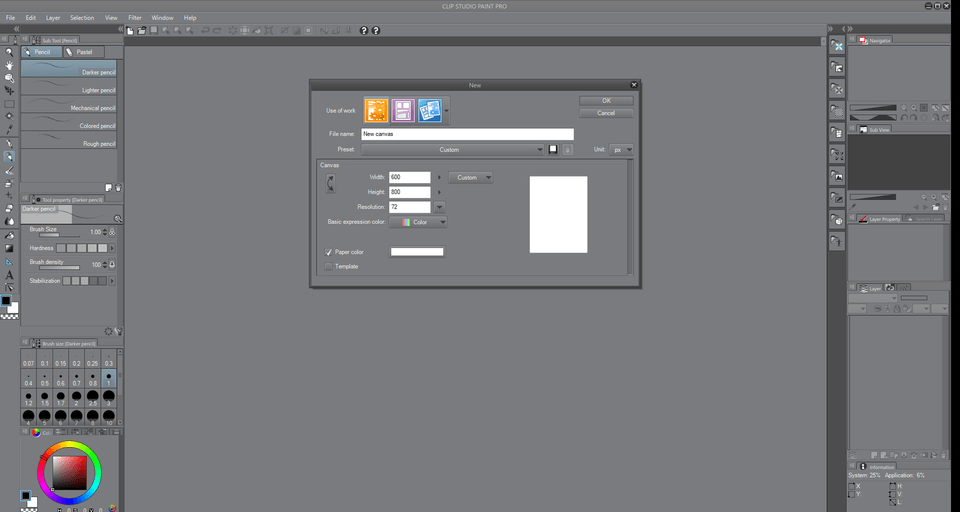This screenshot has width=960, height=512.
Task: Select the Auto select wand tool
Action: [9, 116]
